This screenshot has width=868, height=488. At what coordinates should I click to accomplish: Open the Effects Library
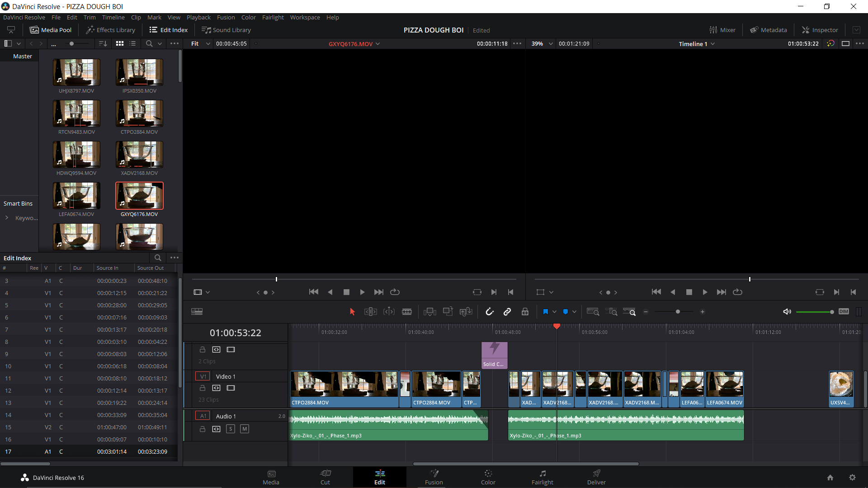(111, 30)
